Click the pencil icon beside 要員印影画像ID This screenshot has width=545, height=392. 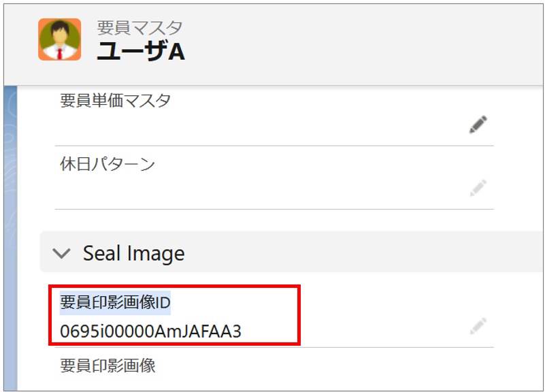click(478, 326)
